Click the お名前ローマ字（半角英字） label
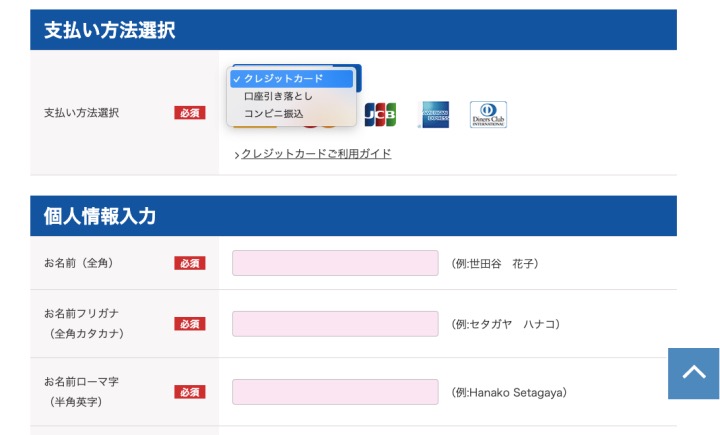 coord(81,391)
